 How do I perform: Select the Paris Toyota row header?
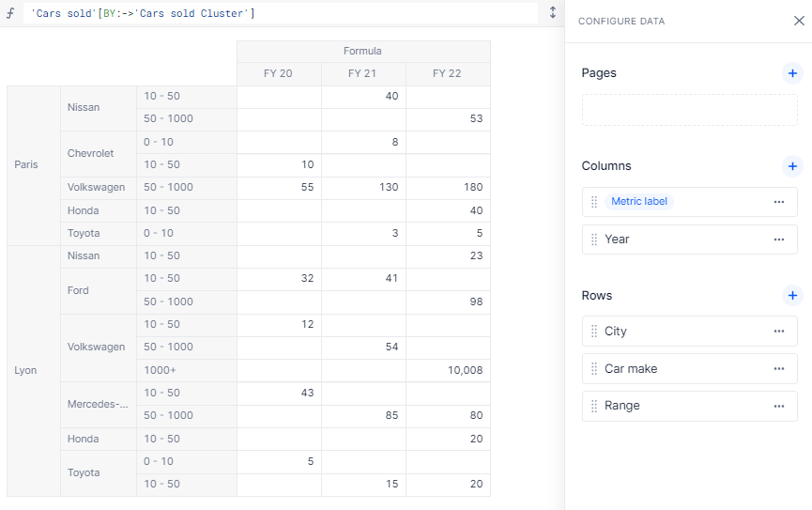click(99, 233)
